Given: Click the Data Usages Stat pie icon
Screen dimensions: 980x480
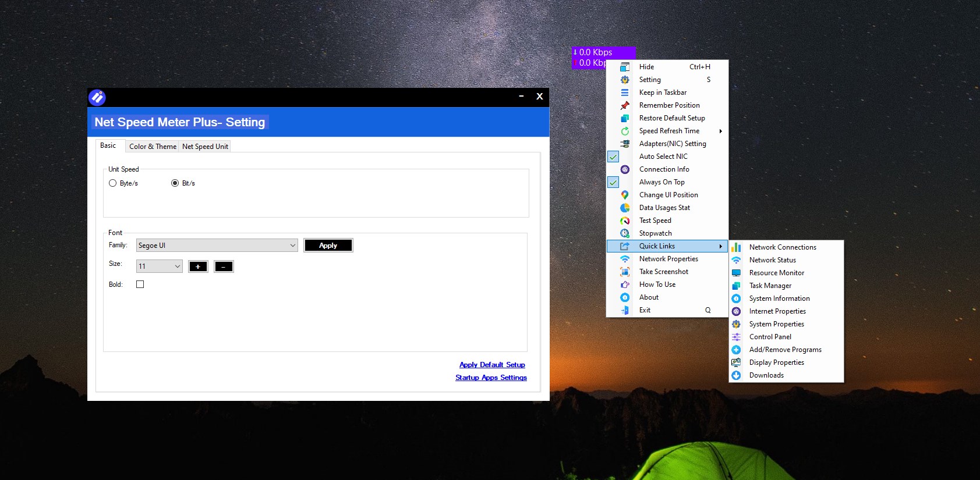Looking at the screenshot, I should [625, 208].
